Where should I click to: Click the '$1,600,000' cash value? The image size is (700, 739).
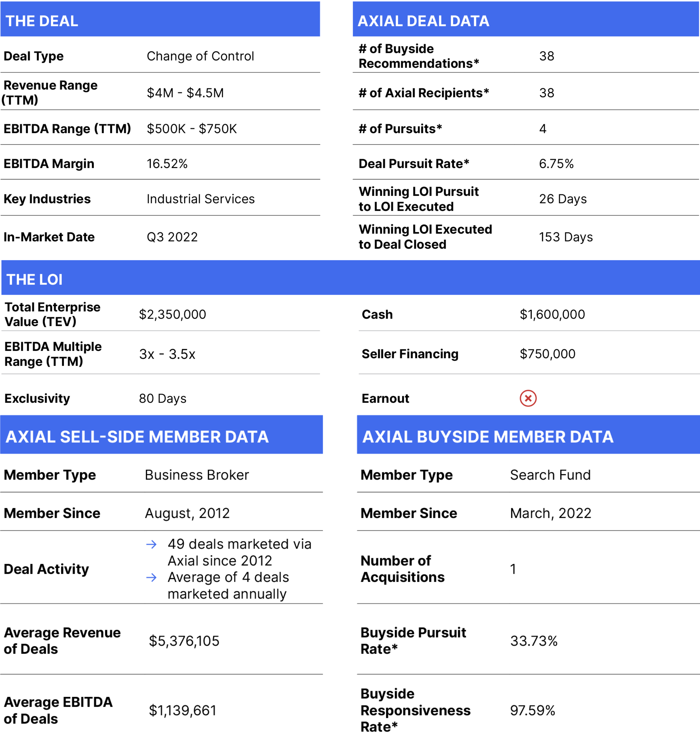552,314
